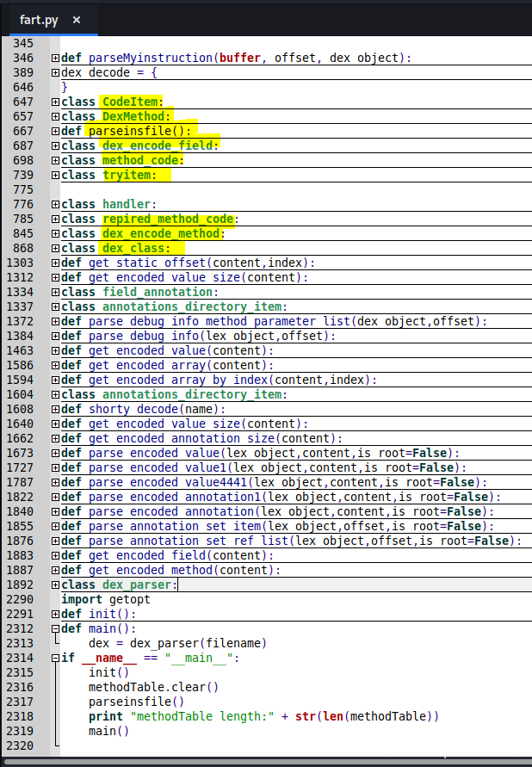Unfold the tryitem class on line 739
This screenshot has width=532, height=767.
pos(56,175)
